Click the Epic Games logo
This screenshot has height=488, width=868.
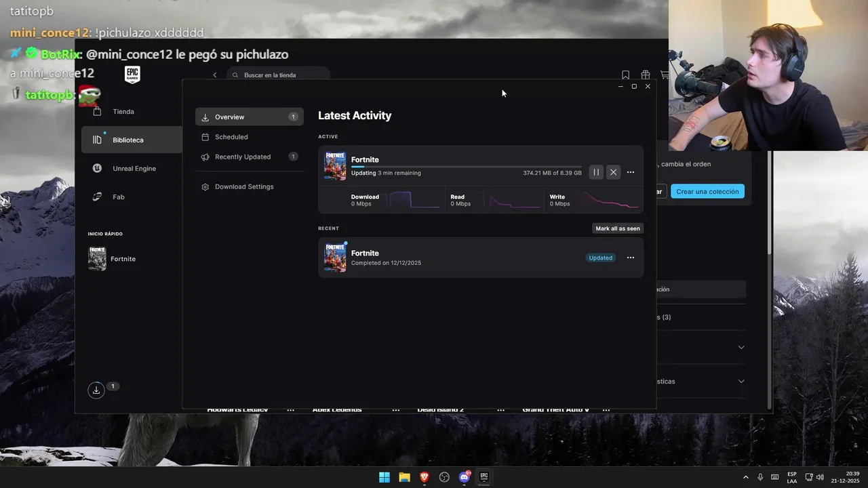point(132,75)
